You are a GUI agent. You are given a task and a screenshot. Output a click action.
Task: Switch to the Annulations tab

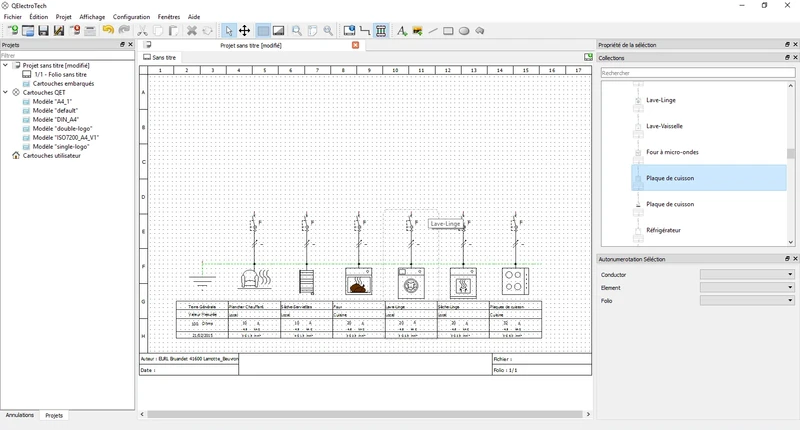coord(20,415)
